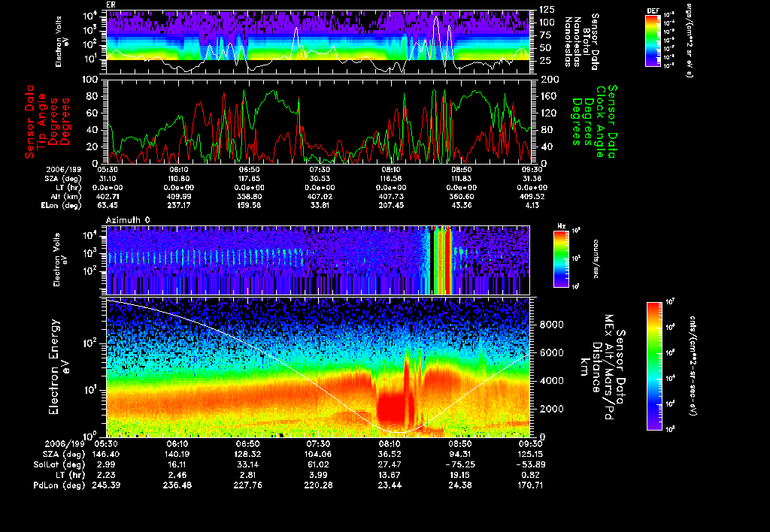
Task: Click the cnts/(cm**2-sr-sec-eV) color bar
Action: pyautogui.click(x=654, y=366)
